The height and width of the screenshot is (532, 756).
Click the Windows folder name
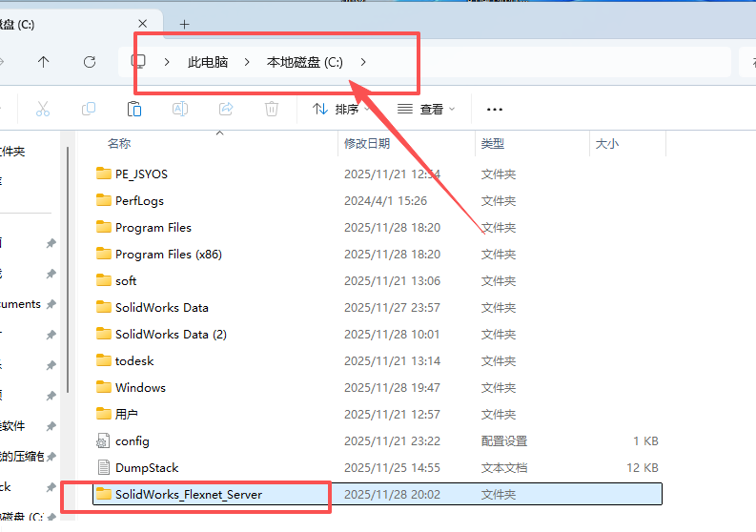(x=140, y=388)
